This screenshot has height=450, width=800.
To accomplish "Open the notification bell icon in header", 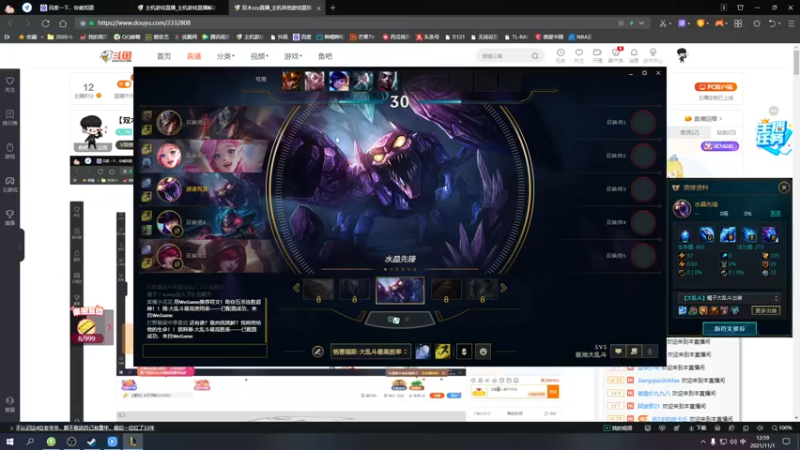I will coord(634,55).
